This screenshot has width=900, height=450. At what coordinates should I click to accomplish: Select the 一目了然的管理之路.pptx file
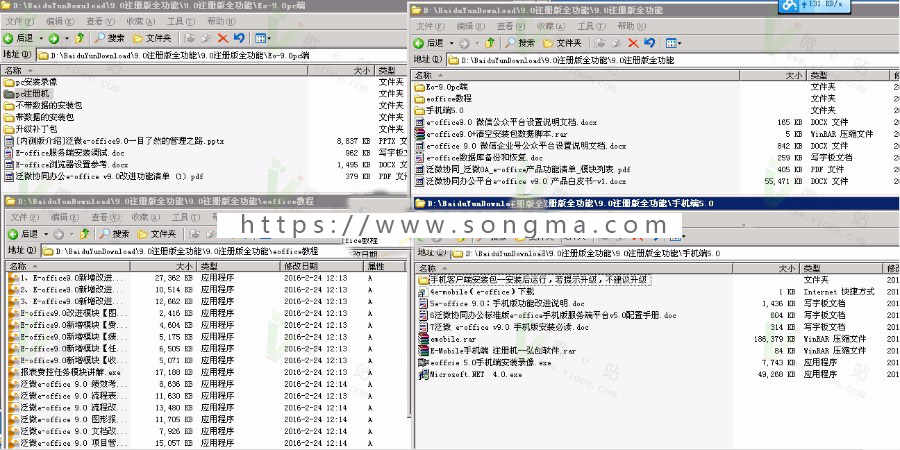[114, 141]
